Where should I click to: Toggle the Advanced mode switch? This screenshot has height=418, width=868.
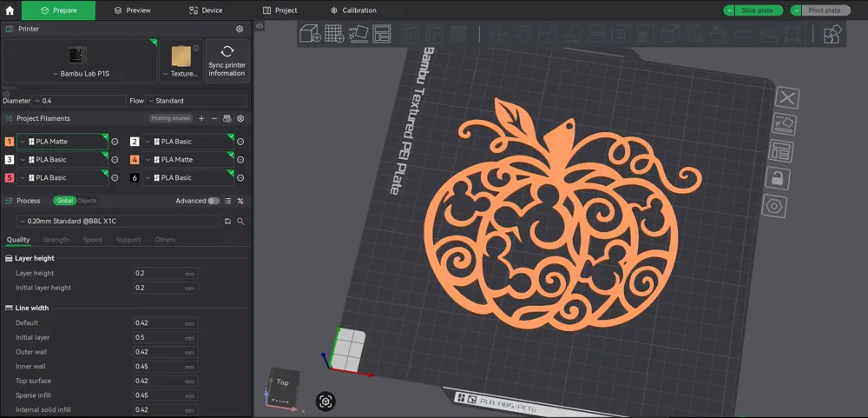click(x=214, y=201)
